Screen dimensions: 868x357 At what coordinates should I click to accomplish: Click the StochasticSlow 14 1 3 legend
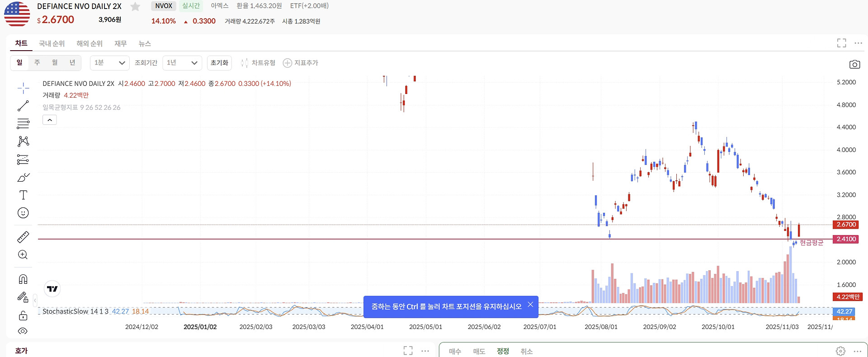coord(75,311)
